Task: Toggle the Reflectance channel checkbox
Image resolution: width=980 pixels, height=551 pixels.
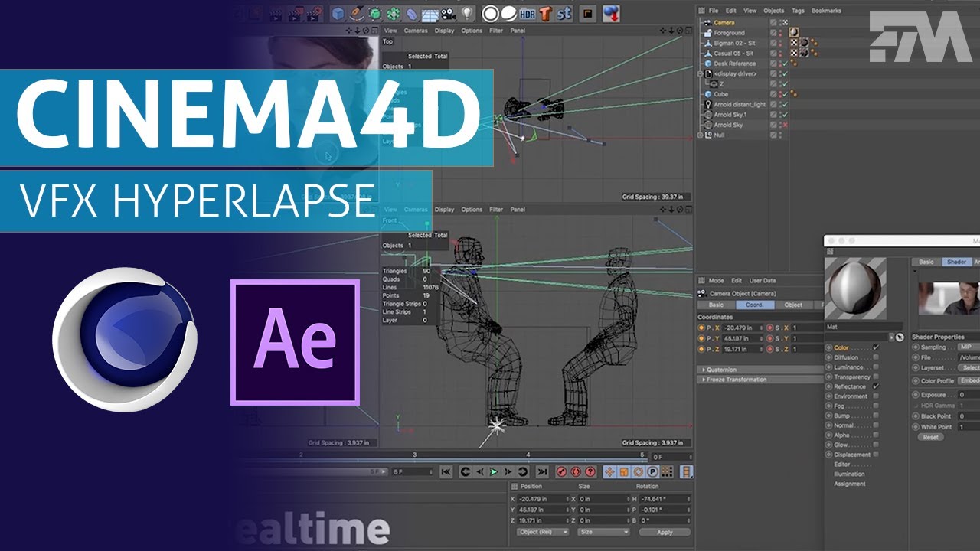Action: point(876,386)
